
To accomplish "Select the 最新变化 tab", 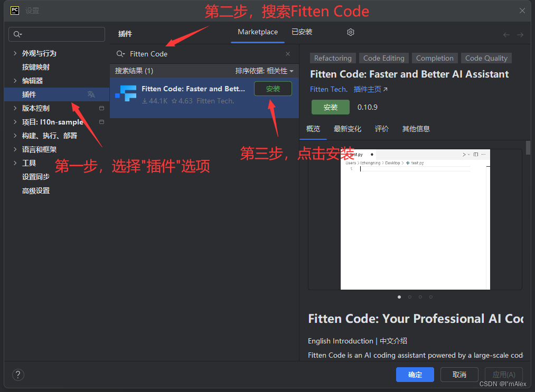I will [x=348, y=129].
